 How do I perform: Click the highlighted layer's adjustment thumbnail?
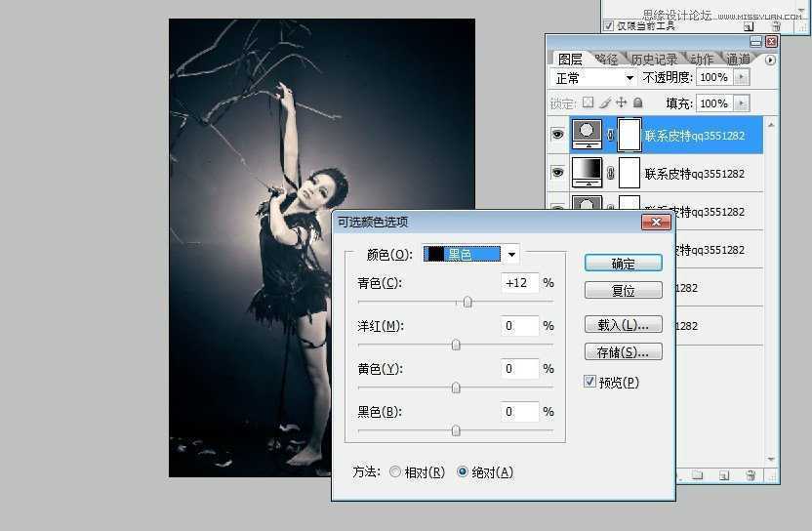point(587,134)
